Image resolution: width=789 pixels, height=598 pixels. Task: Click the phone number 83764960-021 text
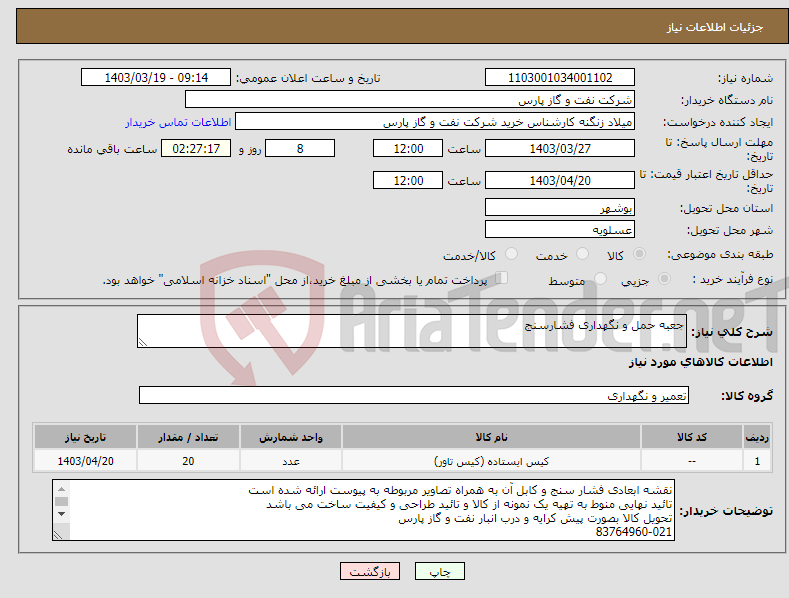634,532
